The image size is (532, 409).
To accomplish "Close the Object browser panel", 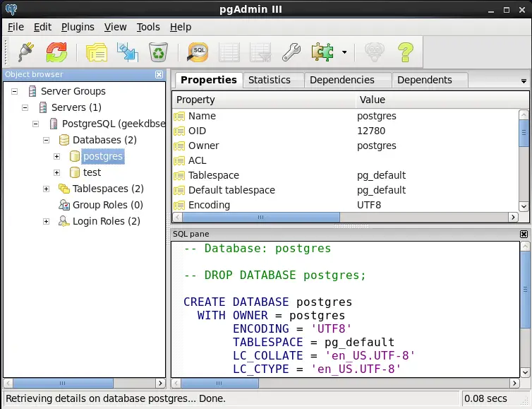I will coord(159,74).
